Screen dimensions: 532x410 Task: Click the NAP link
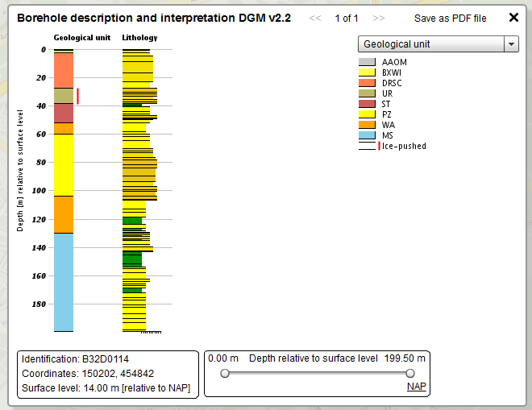pos(416,387)
